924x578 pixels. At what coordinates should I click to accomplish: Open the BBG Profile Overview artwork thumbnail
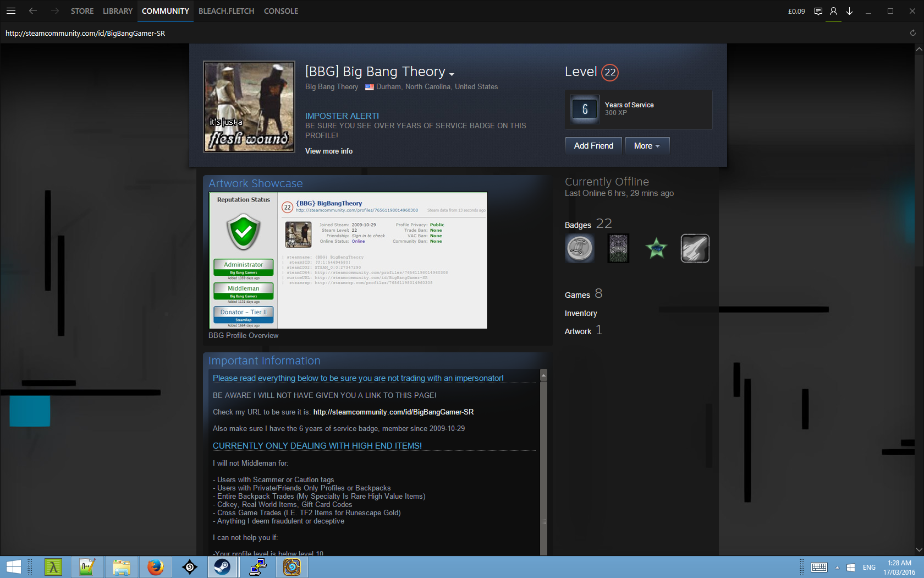coord(348,260)
